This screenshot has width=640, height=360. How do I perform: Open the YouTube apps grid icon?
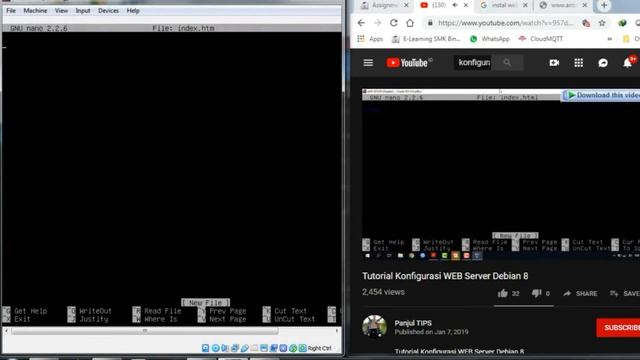pos(578,62)
